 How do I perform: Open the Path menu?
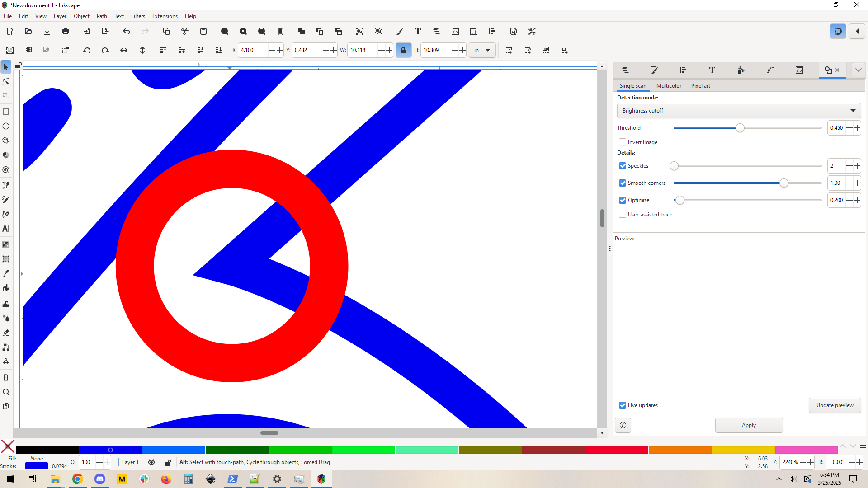coord(102,16)
